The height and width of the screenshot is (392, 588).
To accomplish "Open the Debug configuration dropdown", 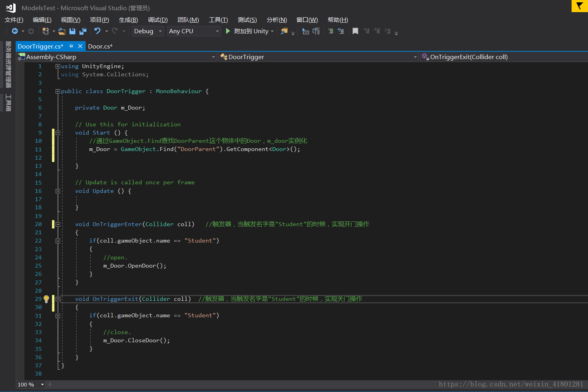I will coord(148,31).
